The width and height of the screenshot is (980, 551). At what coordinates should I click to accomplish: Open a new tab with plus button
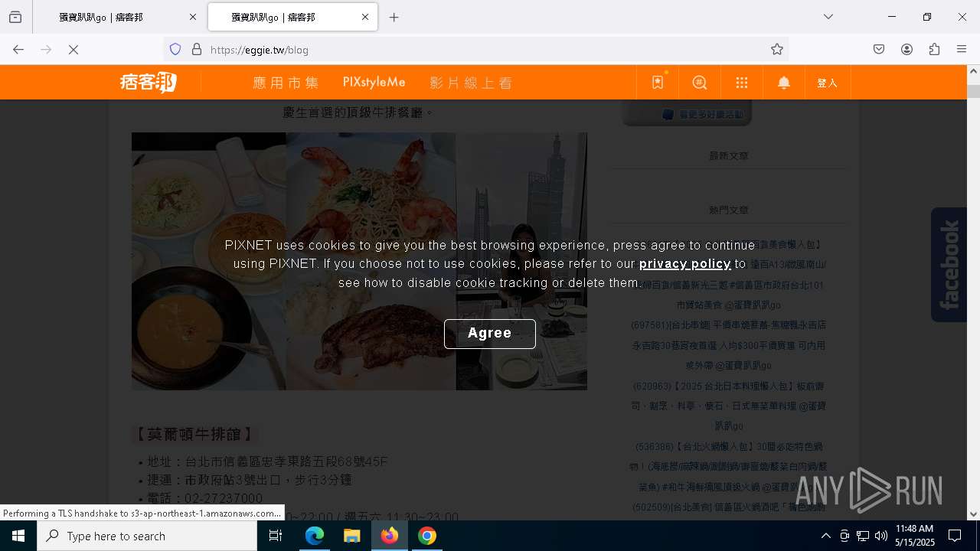pyautogui.click(x=394, y=17)
